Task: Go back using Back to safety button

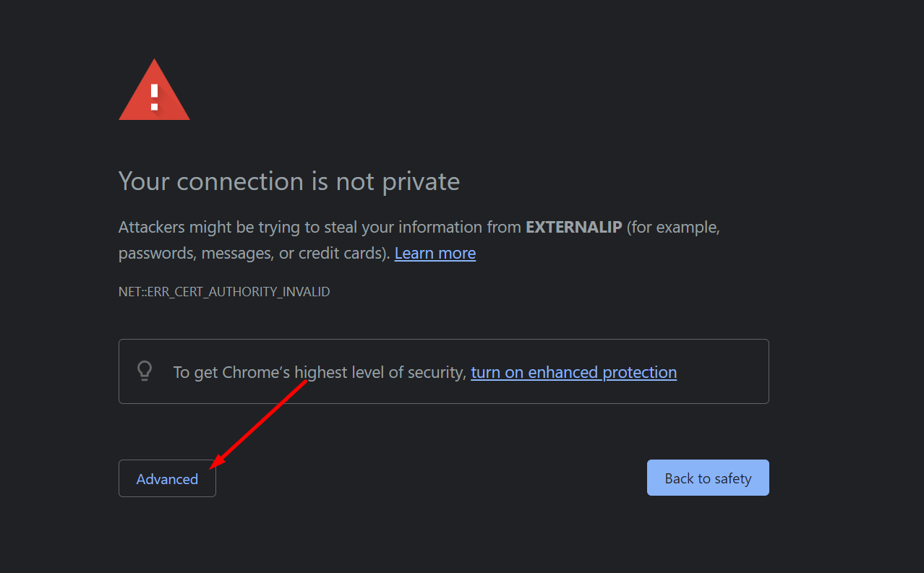Action: (x=708, y=478)
